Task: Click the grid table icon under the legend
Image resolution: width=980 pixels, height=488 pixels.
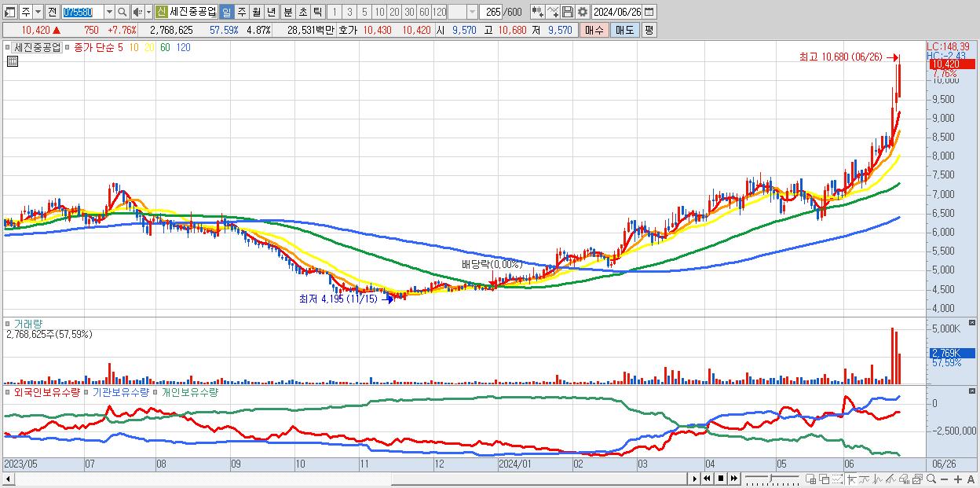Action: tap(12, 61)
